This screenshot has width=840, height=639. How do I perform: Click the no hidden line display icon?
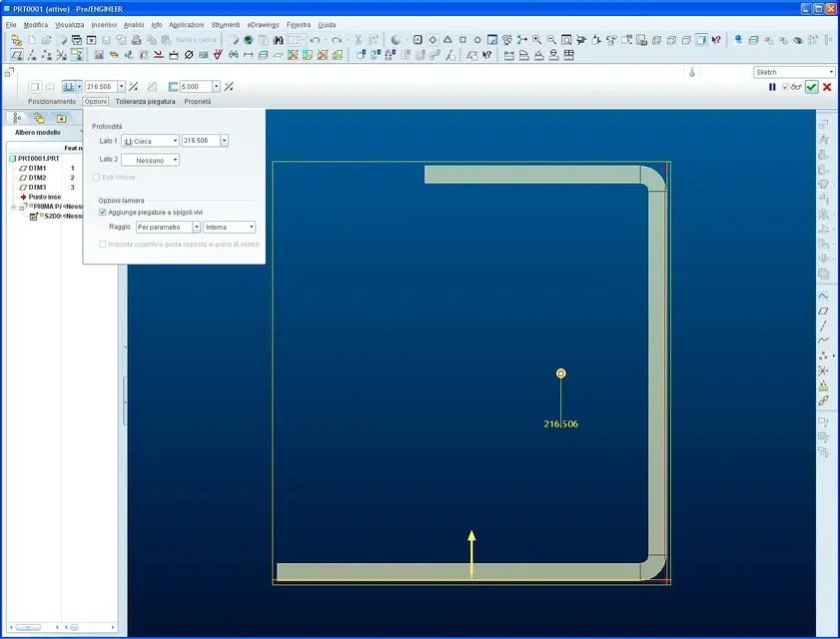click(x=686, y=40)
